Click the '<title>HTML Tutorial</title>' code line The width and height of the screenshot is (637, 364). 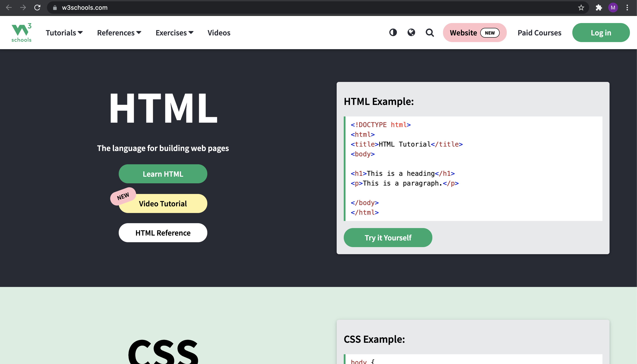[x=407, y=144]
